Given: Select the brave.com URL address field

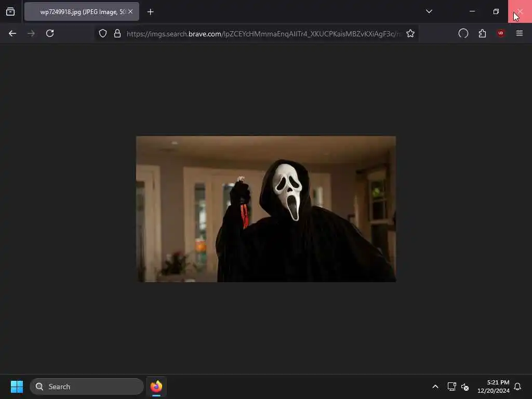Looking at the screenshot, I should coord(263,34).
